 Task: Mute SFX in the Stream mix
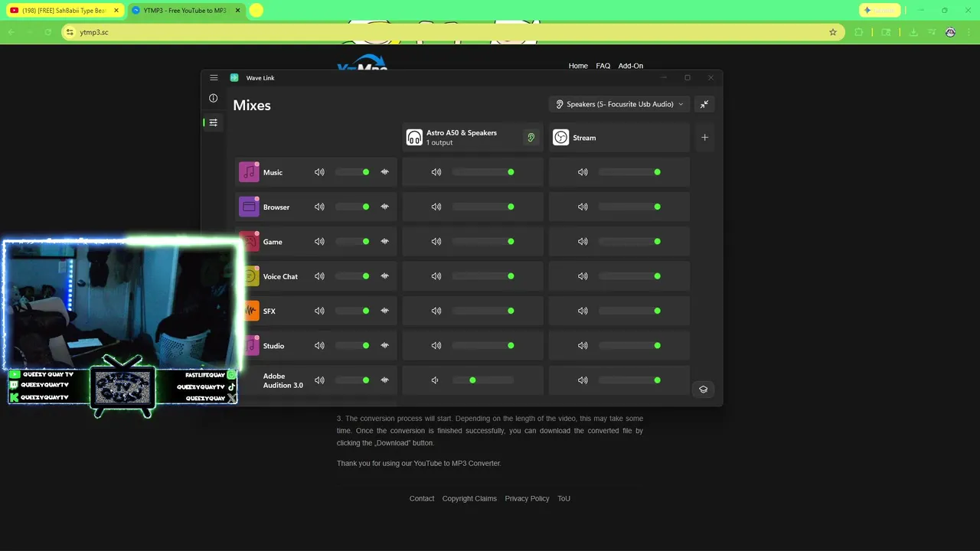click(583, 311)
